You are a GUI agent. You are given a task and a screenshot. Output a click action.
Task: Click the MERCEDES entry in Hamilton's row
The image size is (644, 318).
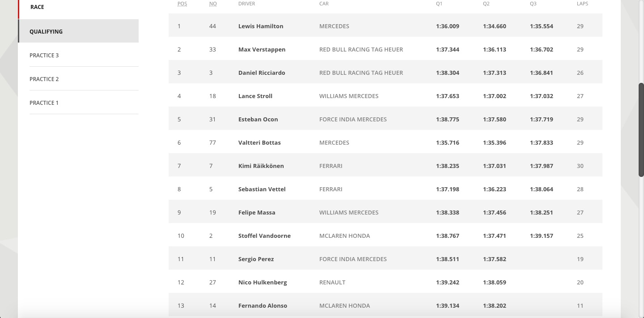click(x=334, y=26)
